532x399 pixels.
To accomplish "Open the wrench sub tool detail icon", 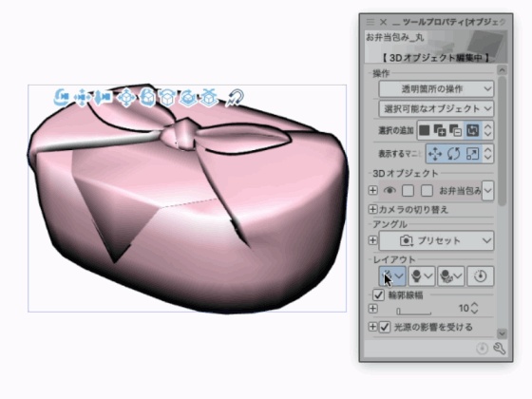I will click(500, 348).
